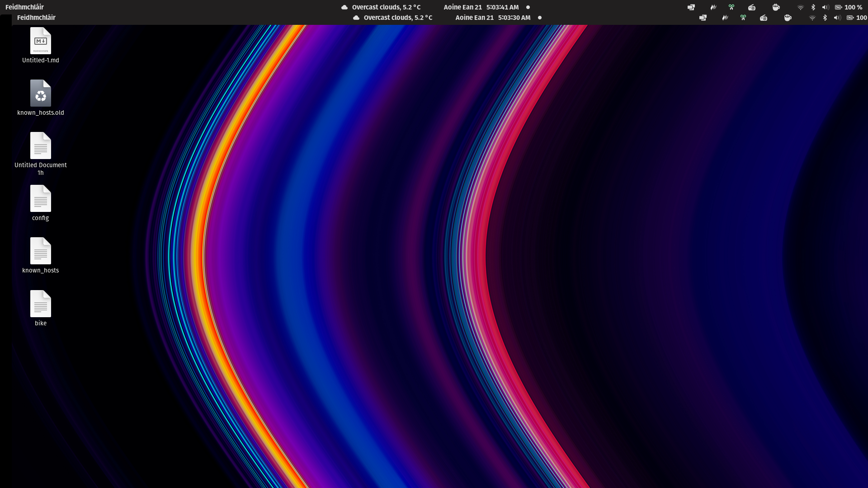Open the Caffeine coffee cup tray icon

tap(776, 7)
